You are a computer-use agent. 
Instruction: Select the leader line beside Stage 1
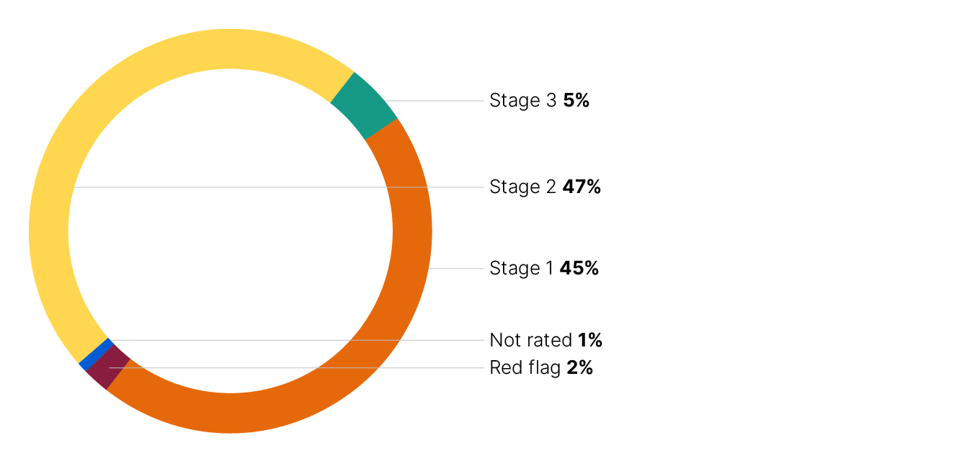pyautogui.click(x=458, y=269)
